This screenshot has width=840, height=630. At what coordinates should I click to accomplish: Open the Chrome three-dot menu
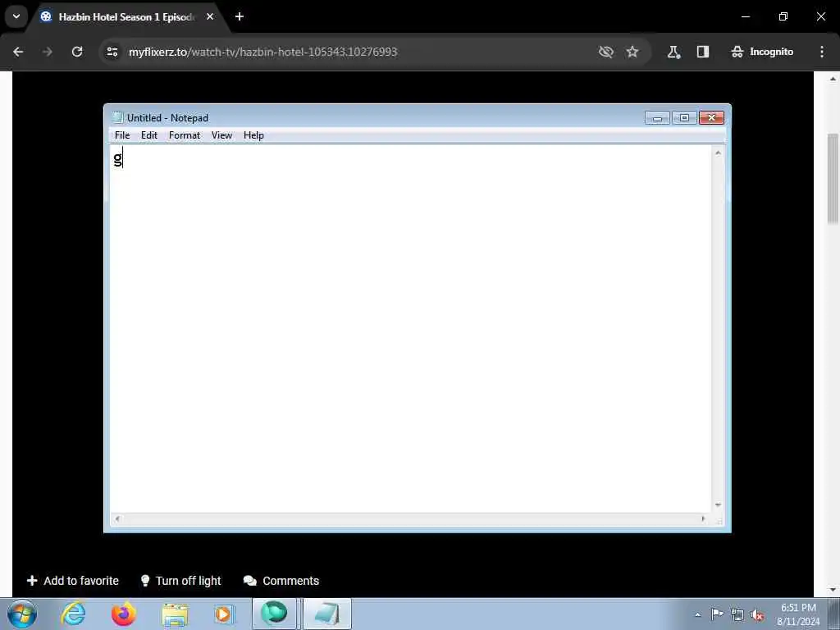click(x=822, y=52)
